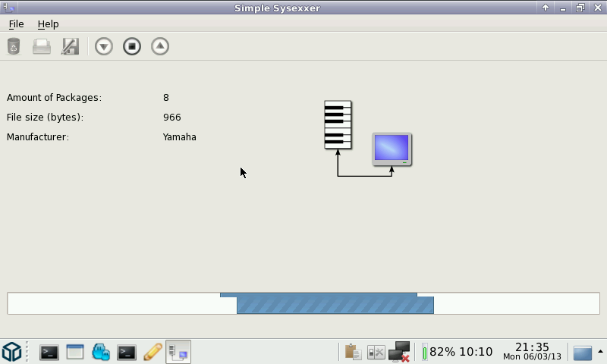Screen dimensions: 607x364
Task: Click the save file toolbar icon
Action: 70,46
